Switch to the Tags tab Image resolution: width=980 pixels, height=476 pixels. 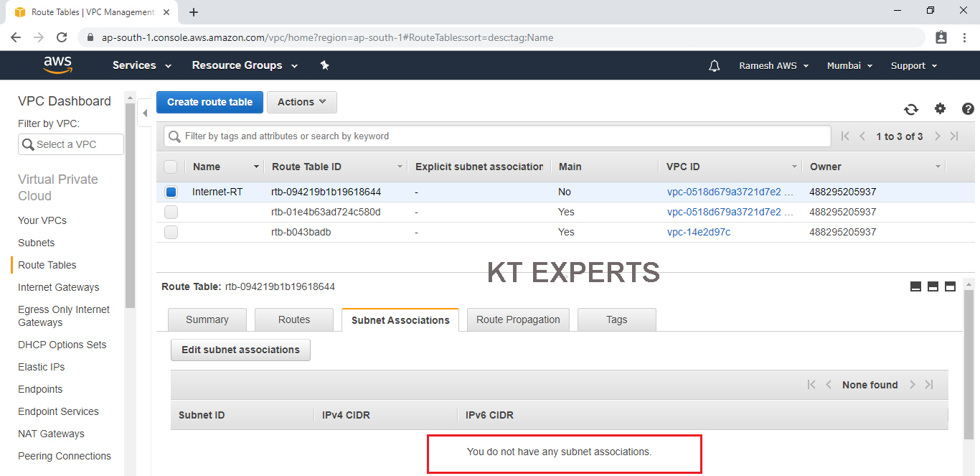pyautogui.click(x=616, y=319)
